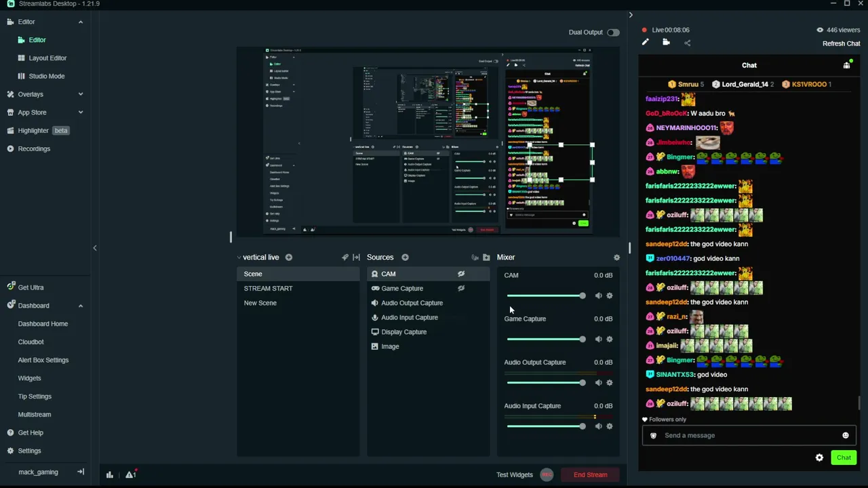Open performance stats bar-chart icon
Image resolution: width=868 pixels, height=488 pixels.
tap(110, 474)
